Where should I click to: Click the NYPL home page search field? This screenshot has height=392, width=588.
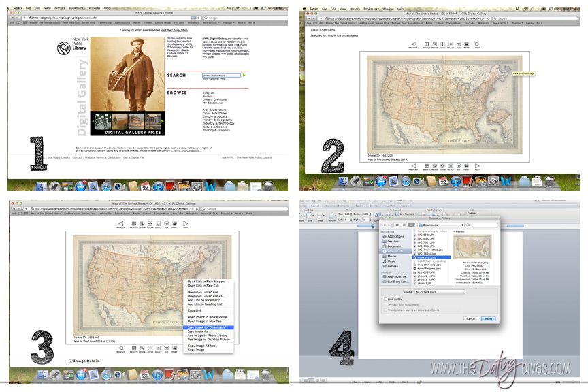pos(222,76)
